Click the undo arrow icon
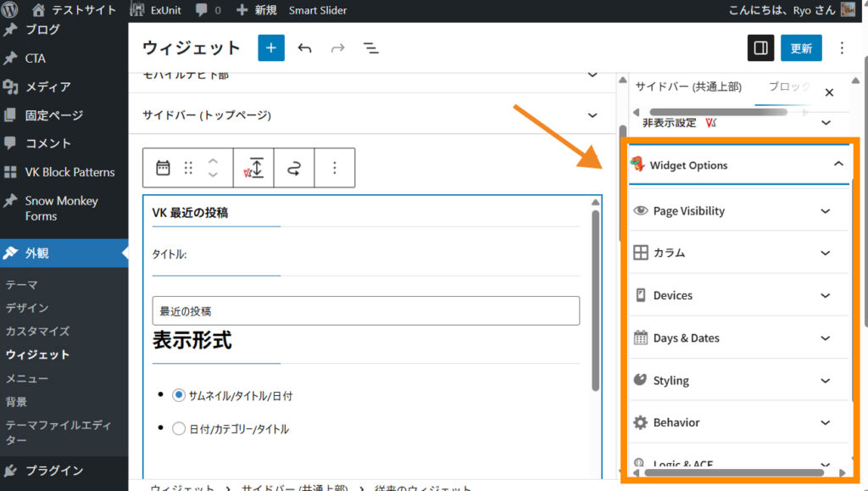The width and height of the screenshot is (868, 491). click(x=305, y=48)
